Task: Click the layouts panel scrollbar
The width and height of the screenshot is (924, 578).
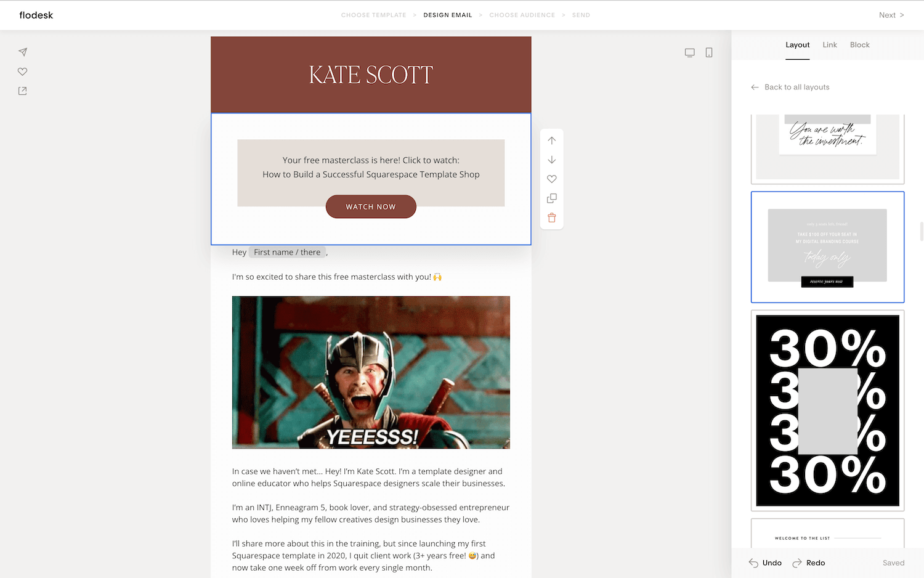Action: (x=922, y=232)
